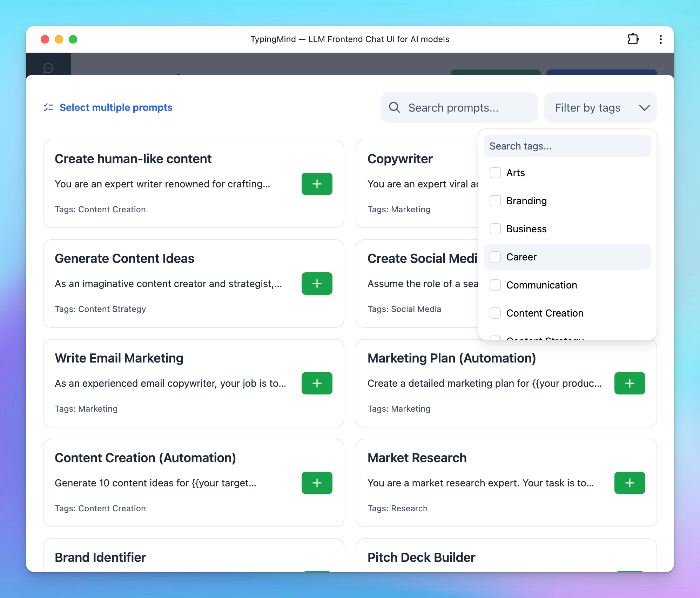The image size is (700, 598).
Task: Add Marketing Plan (Automation) prompt via plus button
Action: [630, 383]
